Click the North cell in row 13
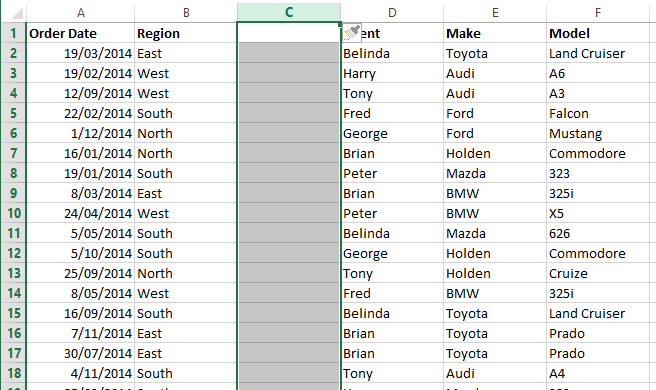Screen dimensions: 656x390 [186, 273]
